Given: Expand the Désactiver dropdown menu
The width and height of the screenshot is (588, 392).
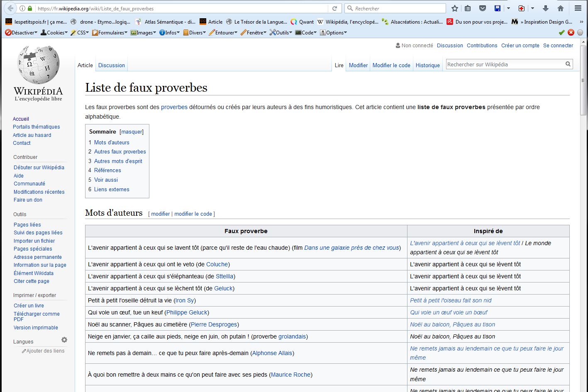Looking at the screenshot, I should (x=21, y=32).
